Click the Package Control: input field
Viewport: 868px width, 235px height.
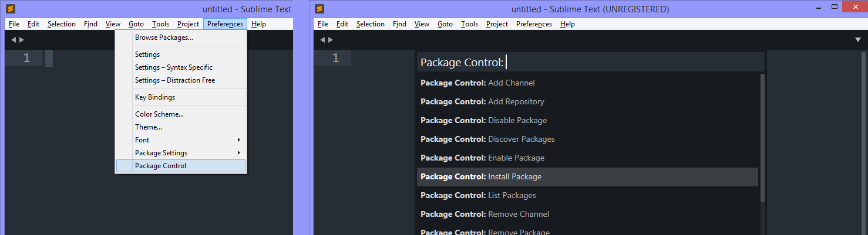[x=590, y=62]
